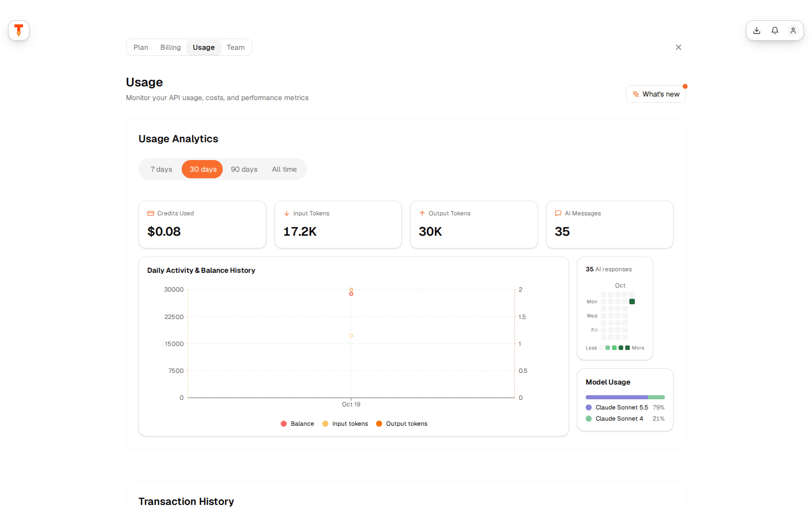This screenshot has width=812, height=508.
Task: Select the 90 days range
Action: (x=244, y=169)
